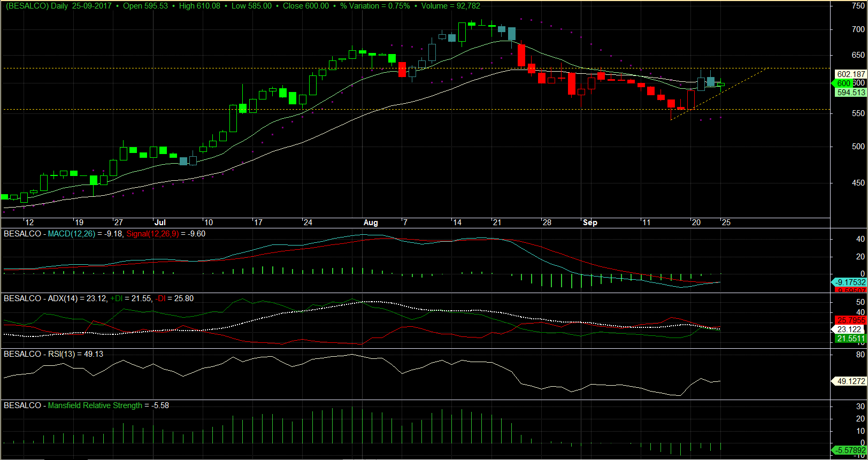Select the 602.187 moving average price tag
Screen dimensions: 868x460
(x=851, y=74)
